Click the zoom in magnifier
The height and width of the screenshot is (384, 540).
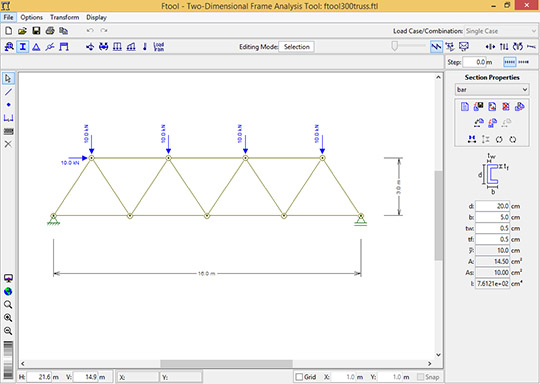[8, 318]
